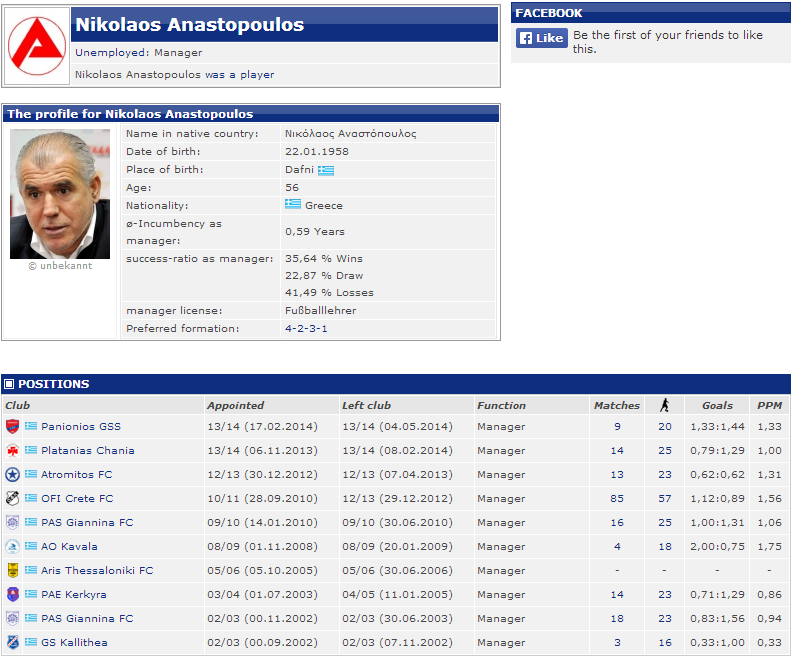Click the Greek flag next to OFI Crete FC
This screenshot has width=793, height=660.
pyautogui.click(x=31, y=498)
